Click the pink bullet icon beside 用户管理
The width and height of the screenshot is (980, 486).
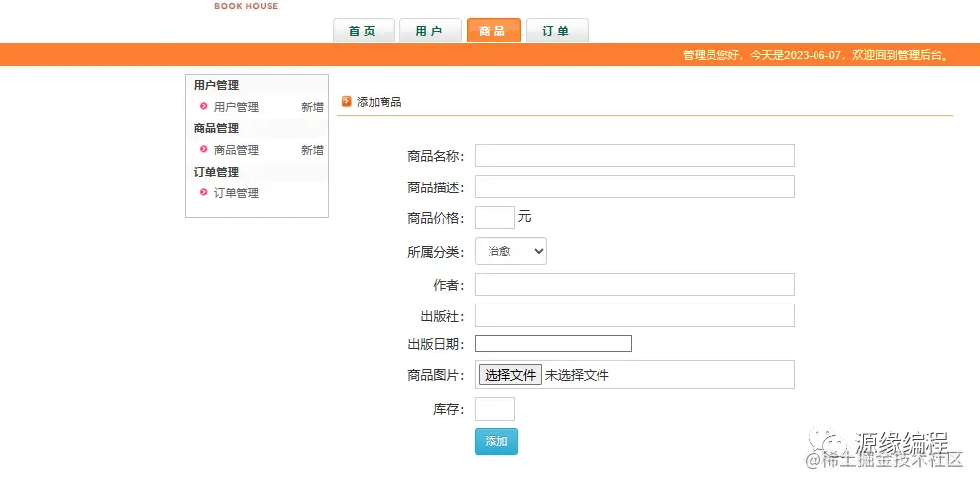coord(204,106)
